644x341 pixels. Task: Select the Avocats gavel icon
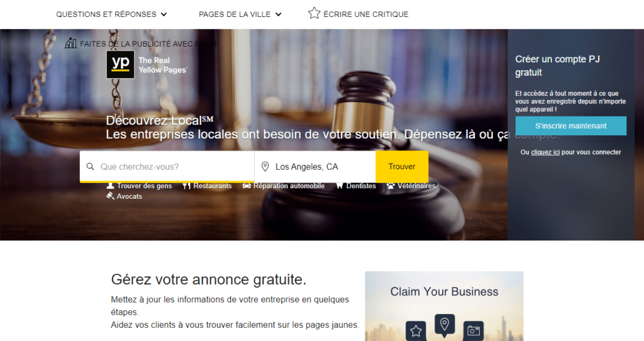(110, 196)
